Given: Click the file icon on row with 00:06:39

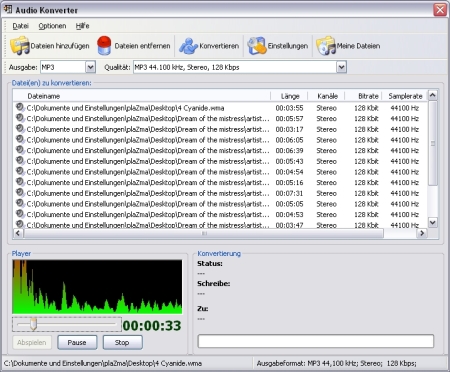Looking at the screenshot, I should point(20,150).
